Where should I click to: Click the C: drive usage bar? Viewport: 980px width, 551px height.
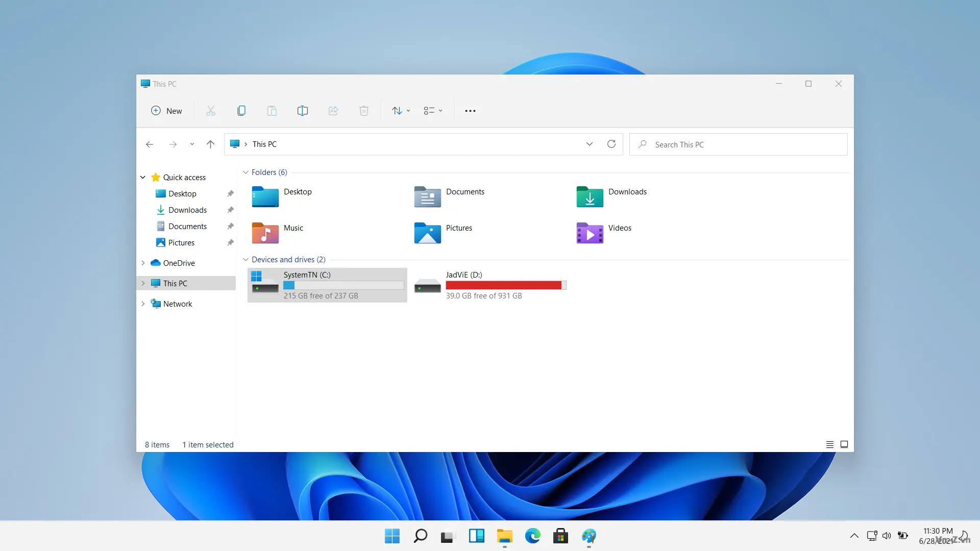(x=344, y=286)
